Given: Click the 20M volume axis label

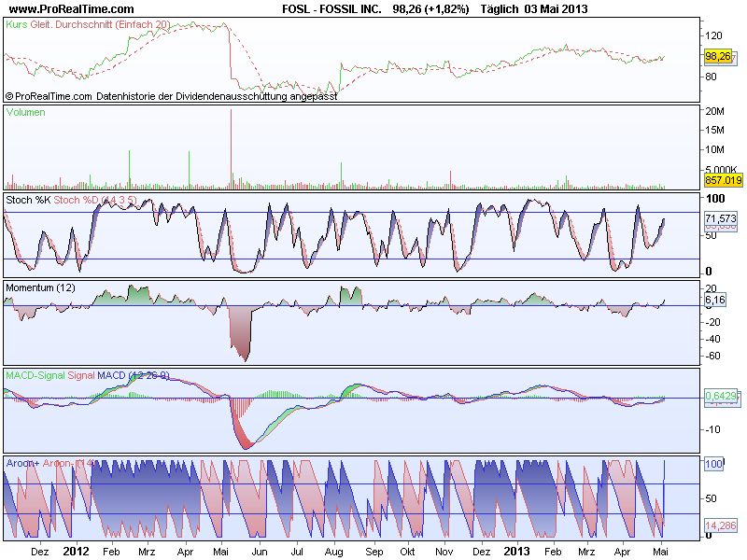Looking at the screenshot, I should 714,111.
